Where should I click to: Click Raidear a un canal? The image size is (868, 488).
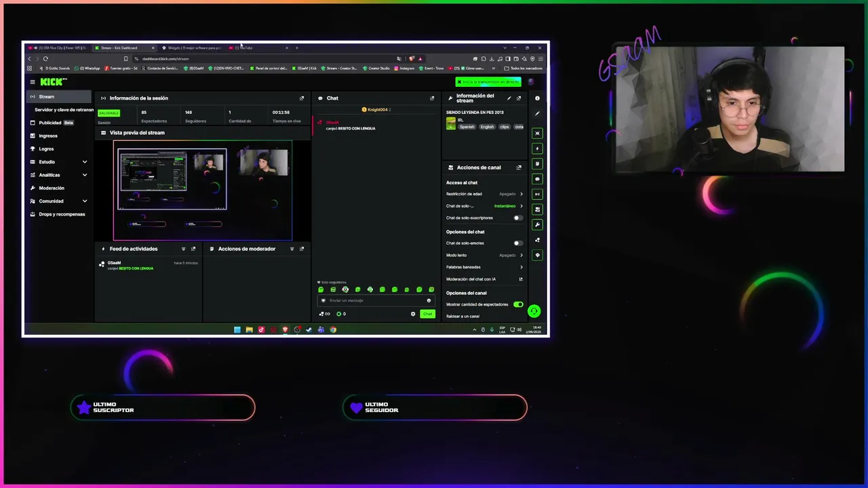462,317
